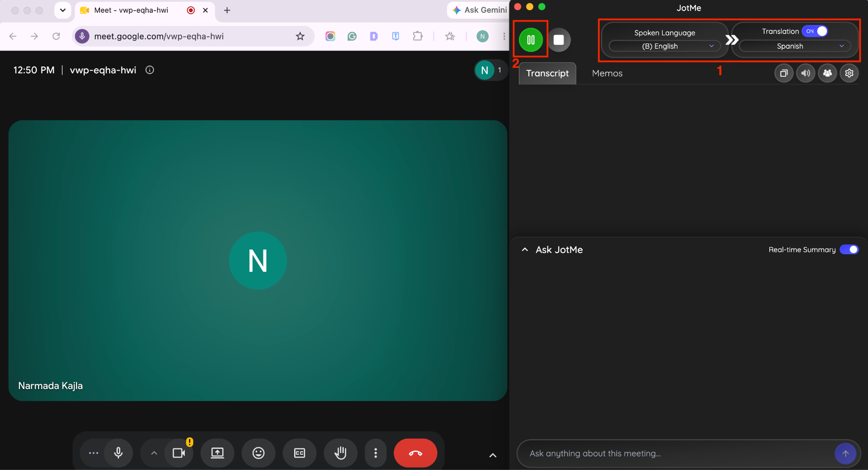Click the JotMe speaker audio icon
This screenshot has width=868, height=470.
coord(805,73)
